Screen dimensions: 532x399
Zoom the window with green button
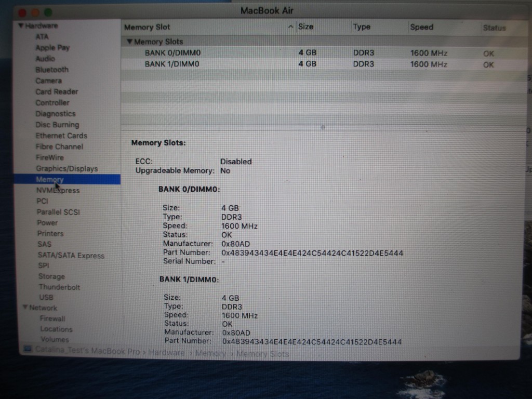click(x=48, y=12)
